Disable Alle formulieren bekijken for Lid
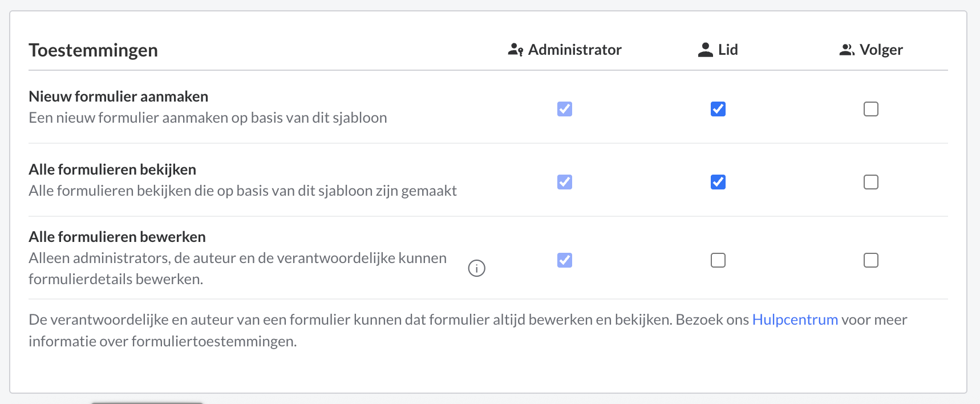 point(718,181)
